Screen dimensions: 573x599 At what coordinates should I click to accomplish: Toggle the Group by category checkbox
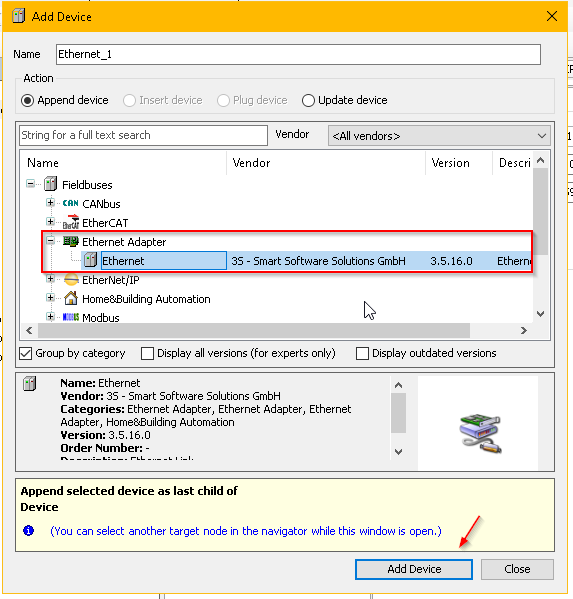coord(26,353)
